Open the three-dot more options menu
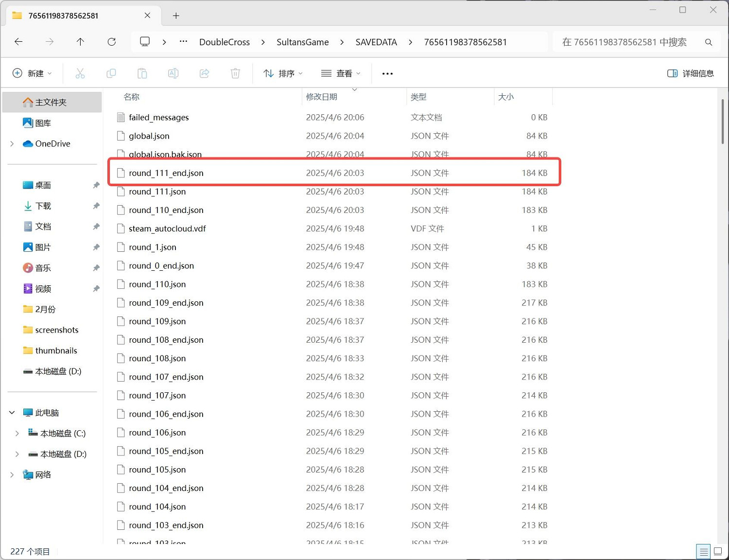 tap(387, 73)
